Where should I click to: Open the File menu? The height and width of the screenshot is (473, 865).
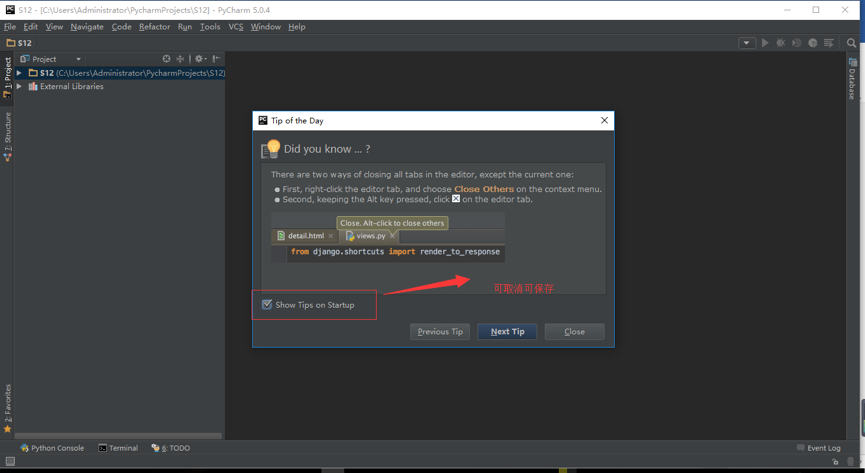pos(10,26)
